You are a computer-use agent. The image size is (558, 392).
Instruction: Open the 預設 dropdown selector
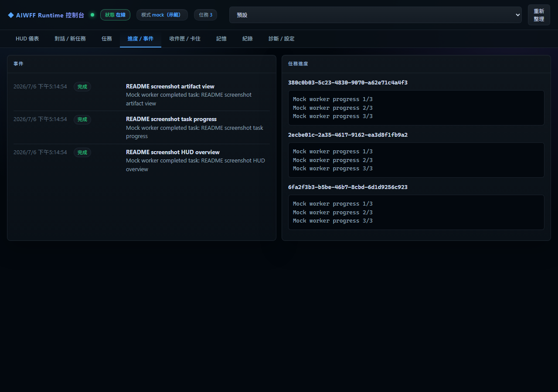375,15
